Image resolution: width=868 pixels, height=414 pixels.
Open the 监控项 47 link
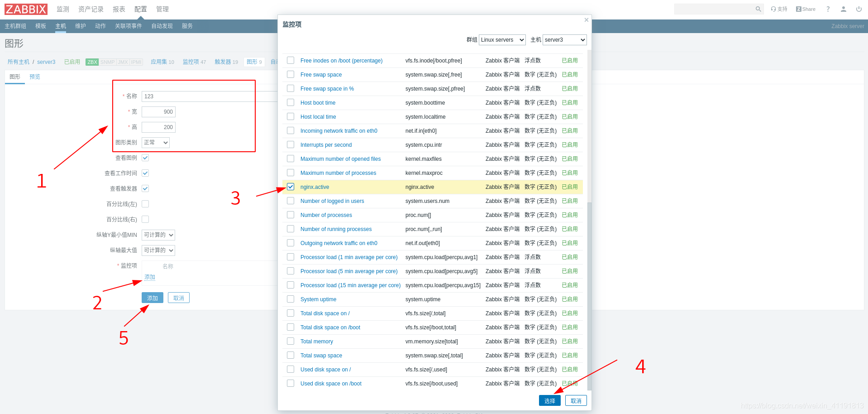point(194,62)
